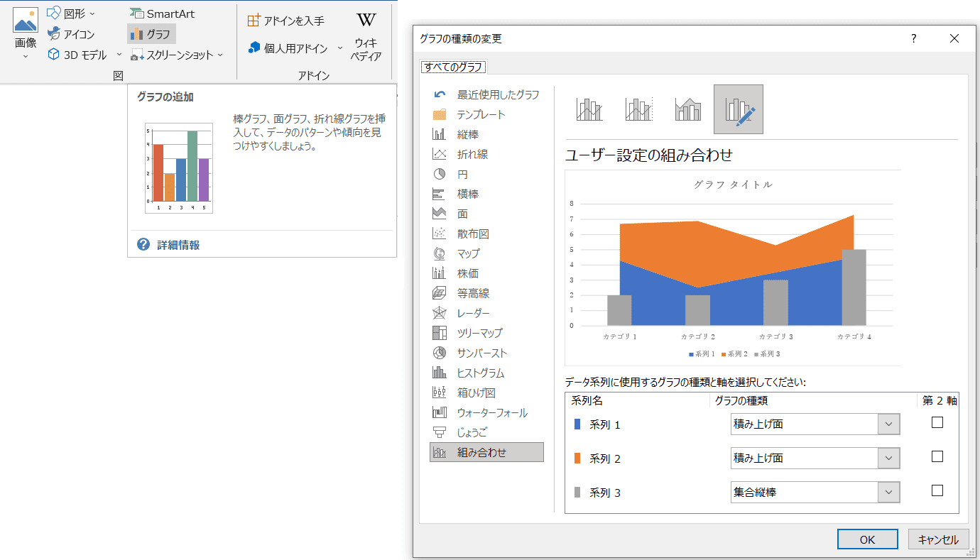
Task: Choose the 散布図 (Scatter) chart type
Action: (473, 234)
